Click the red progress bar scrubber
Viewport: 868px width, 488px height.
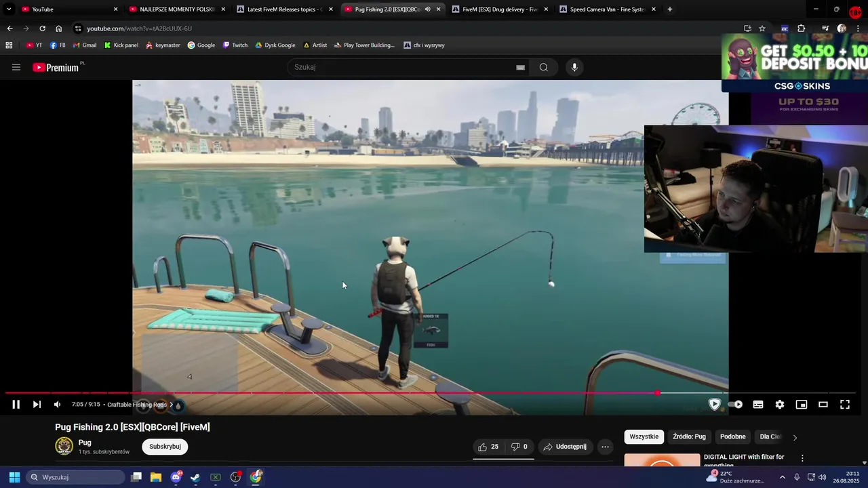[x=657, y=393]
